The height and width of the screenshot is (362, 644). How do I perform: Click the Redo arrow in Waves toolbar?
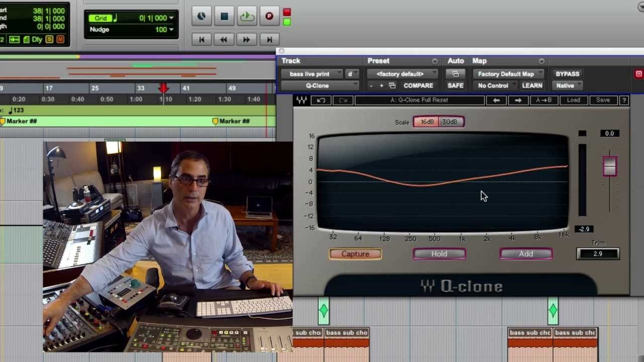point(343,100)
